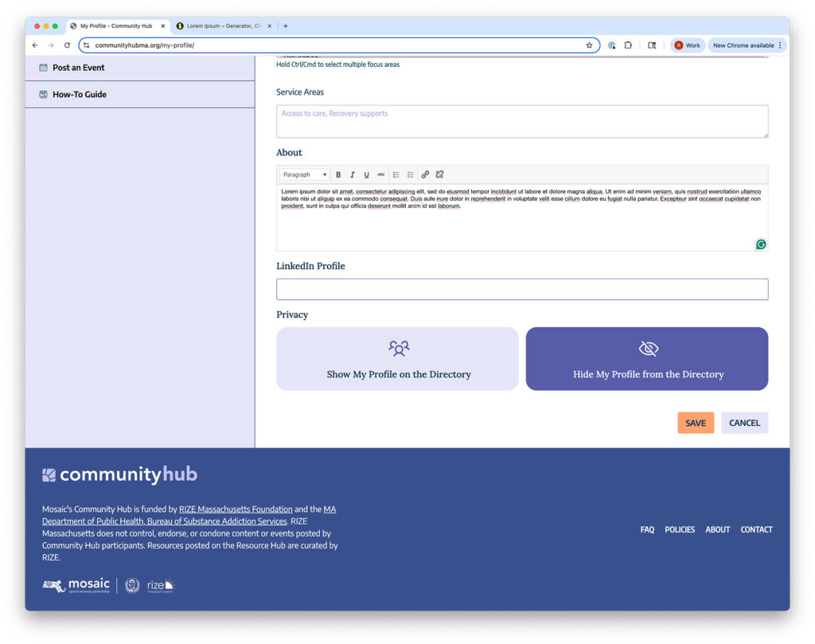Open Post an Event in the sidebar

point(78,68)
